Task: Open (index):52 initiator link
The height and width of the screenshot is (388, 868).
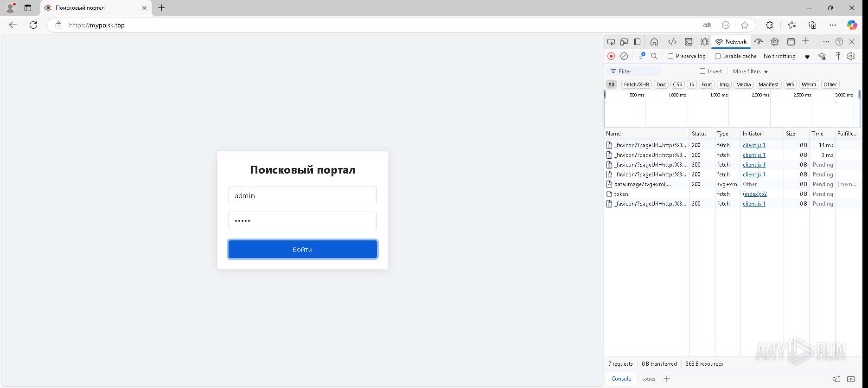Action: [755, 194]
